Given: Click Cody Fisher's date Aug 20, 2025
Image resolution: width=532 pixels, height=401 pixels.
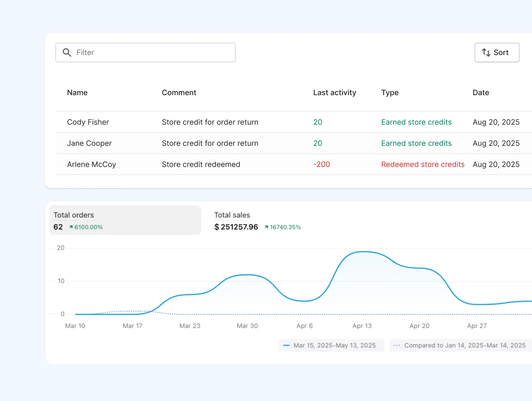Looking at the screenshot, I should (496, 122).
